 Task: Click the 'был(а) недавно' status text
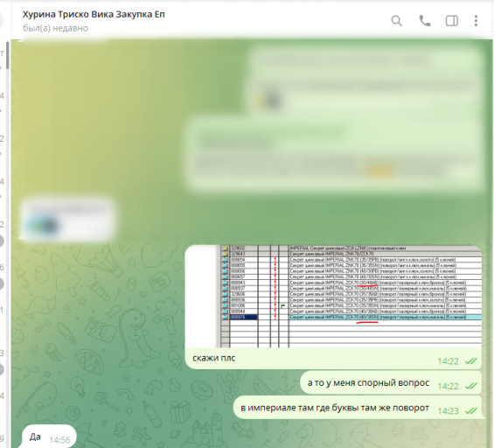[x=55, y=28]
